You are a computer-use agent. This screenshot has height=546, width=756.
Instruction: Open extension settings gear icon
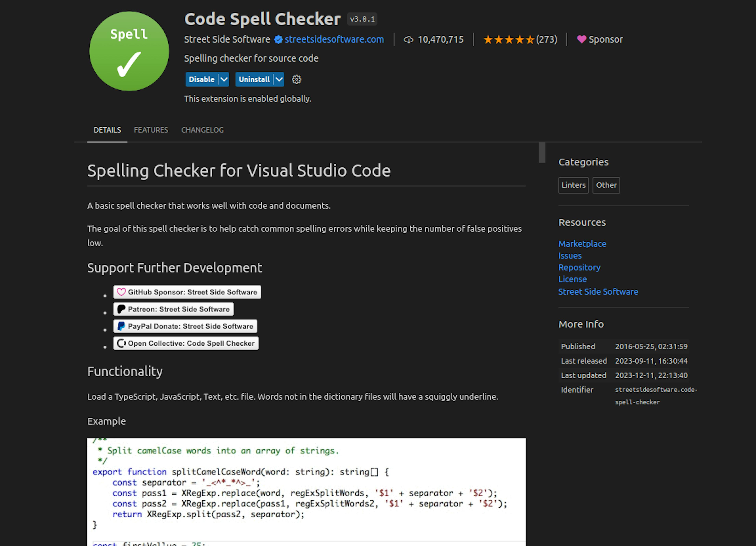pyautogui.click(x=296, y=79)
